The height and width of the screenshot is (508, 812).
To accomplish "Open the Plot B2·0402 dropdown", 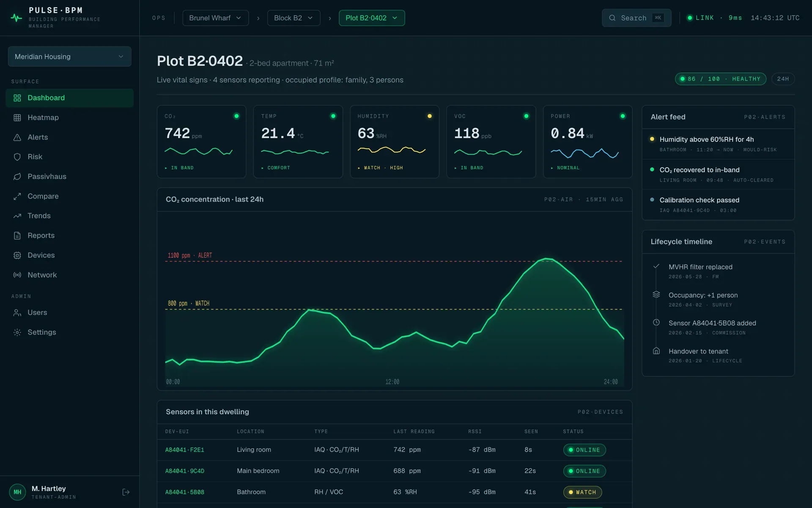I will pyautogui.click(x=371, y=18).
